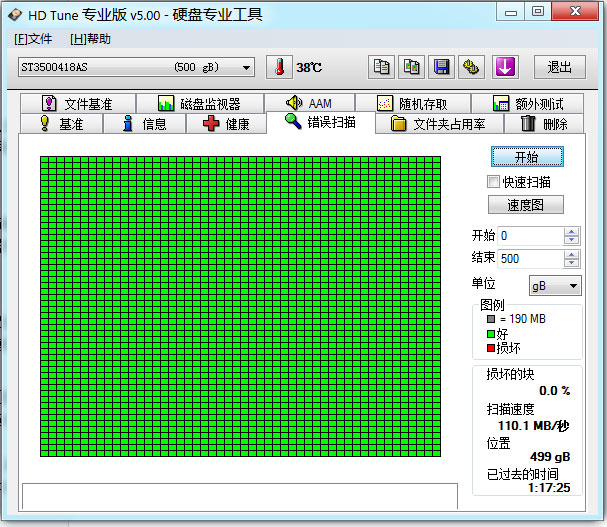
Task: Click the 0.0 % damaged blocks value
Action: click(555, 391)
